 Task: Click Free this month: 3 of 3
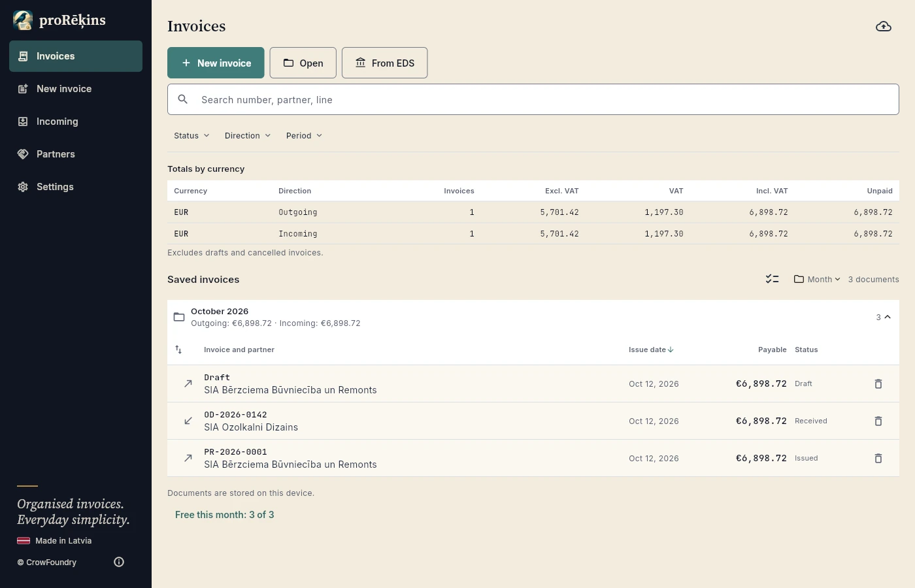[x=225, y=515]
